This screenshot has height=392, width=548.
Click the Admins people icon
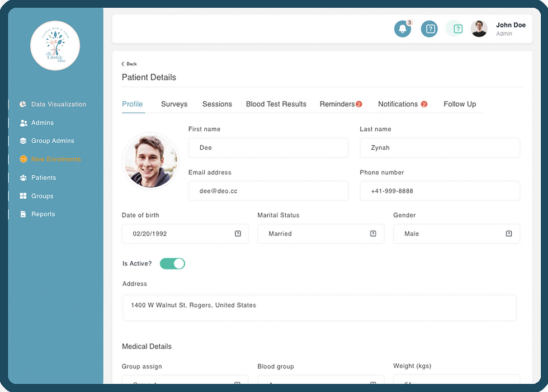[23, 122]
